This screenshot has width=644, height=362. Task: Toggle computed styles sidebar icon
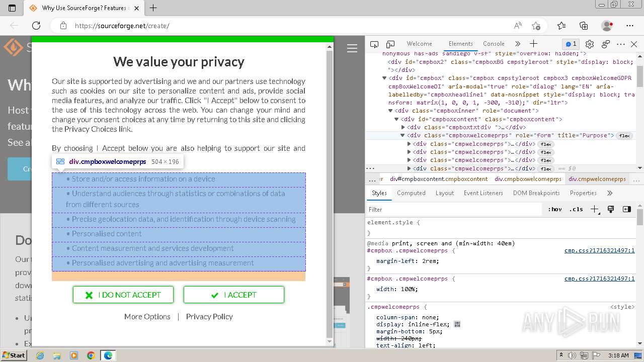click(626, 209)
